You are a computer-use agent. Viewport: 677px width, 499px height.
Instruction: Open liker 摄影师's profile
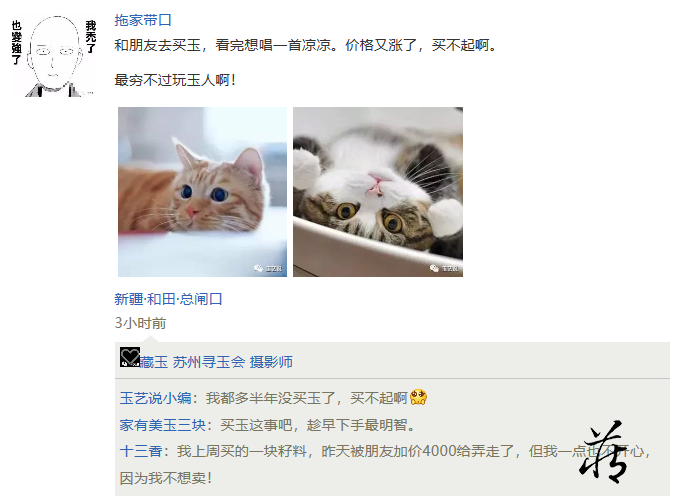point(271,362)
